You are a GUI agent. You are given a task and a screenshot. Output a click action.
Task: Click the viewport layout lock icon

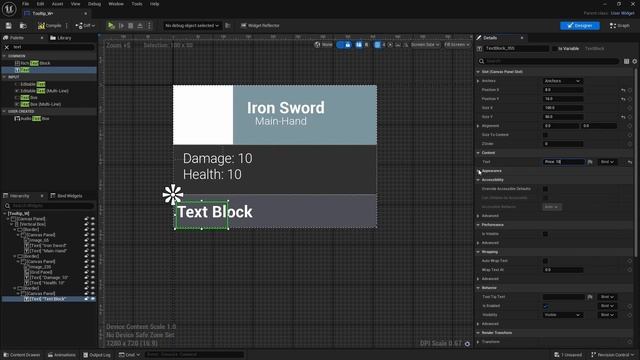tap(348, 45)
